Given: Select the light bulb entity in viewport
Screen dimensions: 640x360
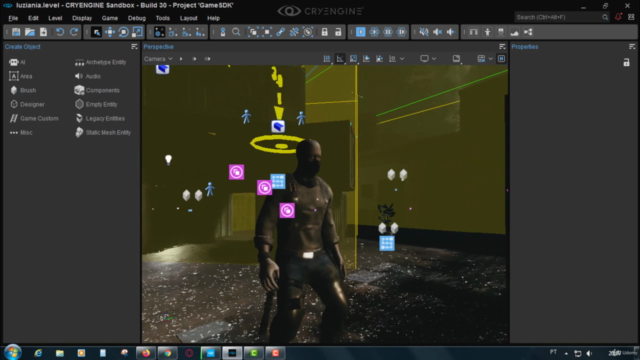Looking at the screenshot, I should [x=168, y=159].
